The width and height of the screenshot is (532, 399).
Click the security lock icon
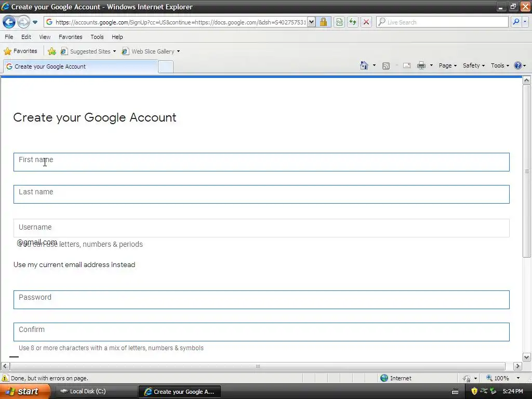tap(323, 22)
